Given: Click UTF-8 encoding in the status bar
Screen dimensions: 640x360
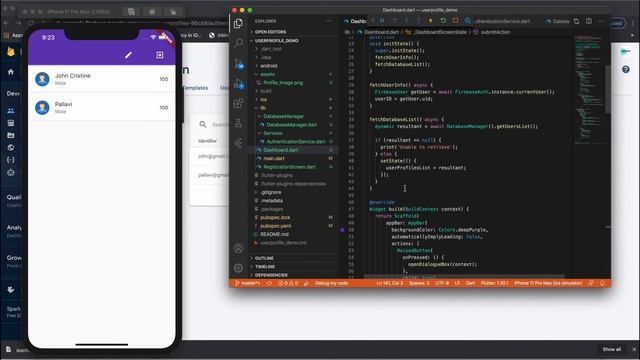Looking at the screenshot, I should (x=442, y=283).
